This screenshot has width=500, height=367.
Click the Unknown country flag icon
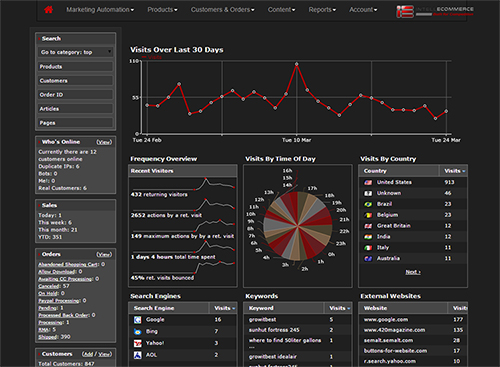[368, 193]
